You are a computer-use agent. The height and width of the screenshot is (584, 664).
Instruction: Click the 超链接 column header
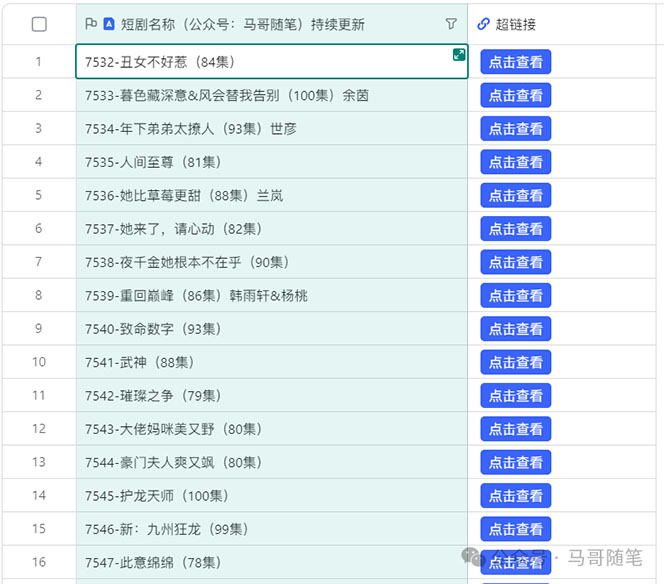[x=515, y=24]
